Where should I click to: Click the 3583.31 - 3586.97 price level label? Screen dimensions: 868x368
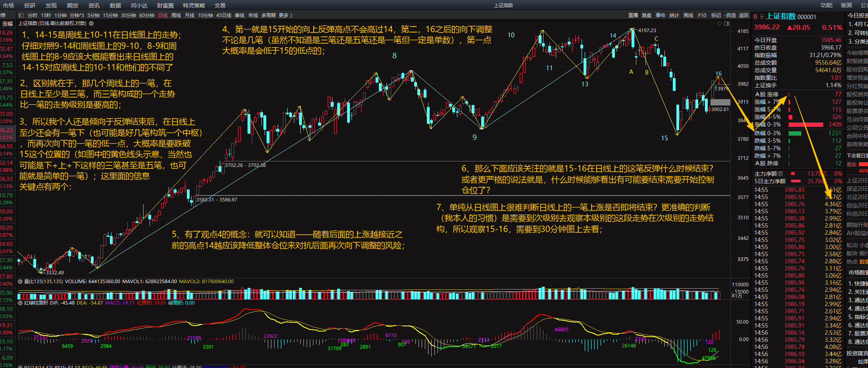(x=217, y=200)
